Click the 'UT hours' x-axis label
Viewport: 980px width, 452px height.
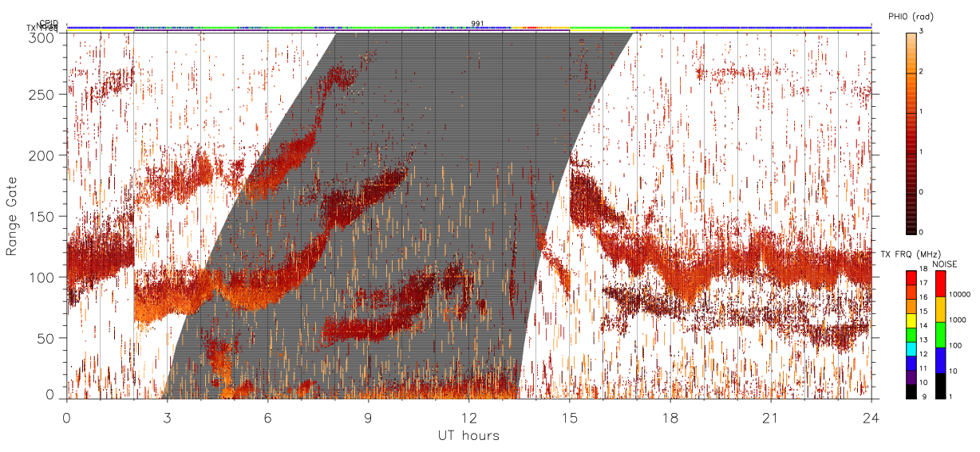click(x=468, y=435)
